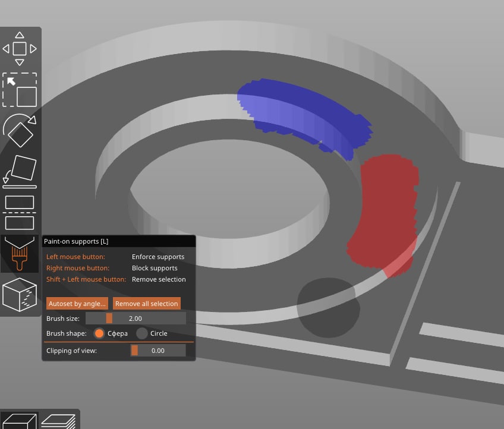Click the Enforce supports text
The height and width of the screenshot is (429, 504).
click(x=158, y=257)
